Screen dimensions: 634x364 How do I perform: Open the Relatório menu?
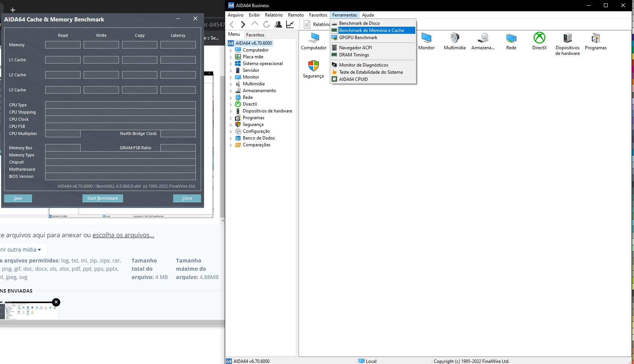pyautogui.click(x=274, y=15)
